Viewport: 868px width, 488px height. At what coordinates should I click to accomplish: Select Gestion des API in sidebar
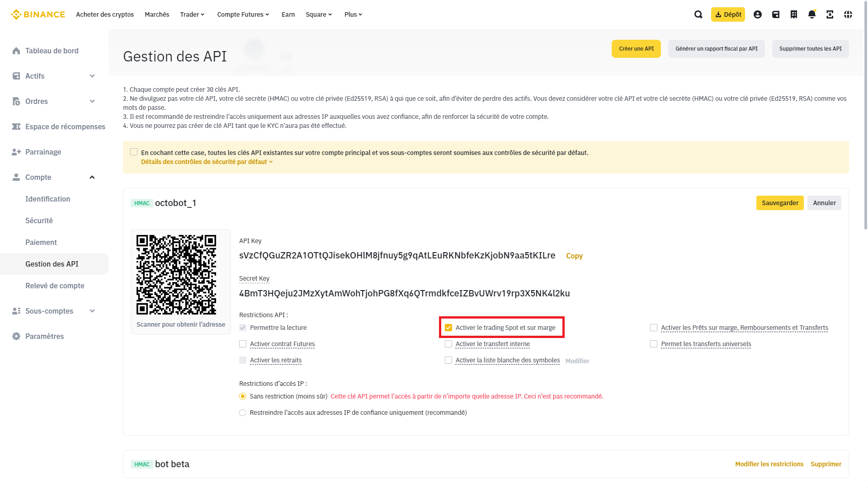pyautogui.click(x=54, y=264)
